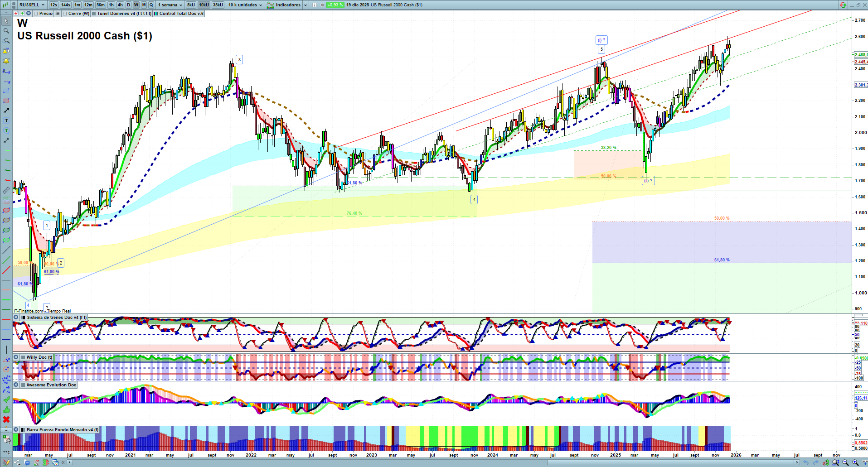Open the RUSSELL instrument dropdown
Viewport: 868px width, 467px height.
[x=32, y=5]
